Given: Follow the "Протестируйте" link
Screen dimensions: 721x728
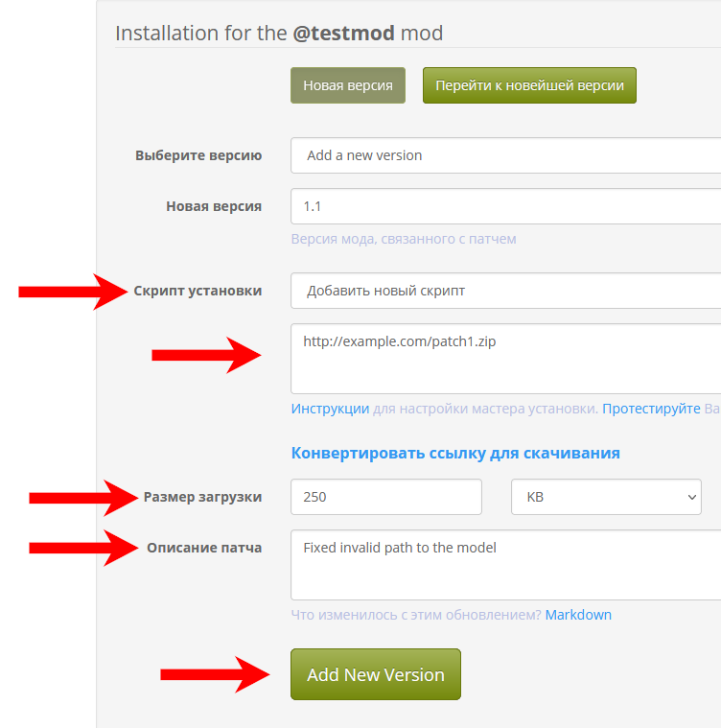Looking at the screenshot, I should pyautogui.click(x=651, y=409).
